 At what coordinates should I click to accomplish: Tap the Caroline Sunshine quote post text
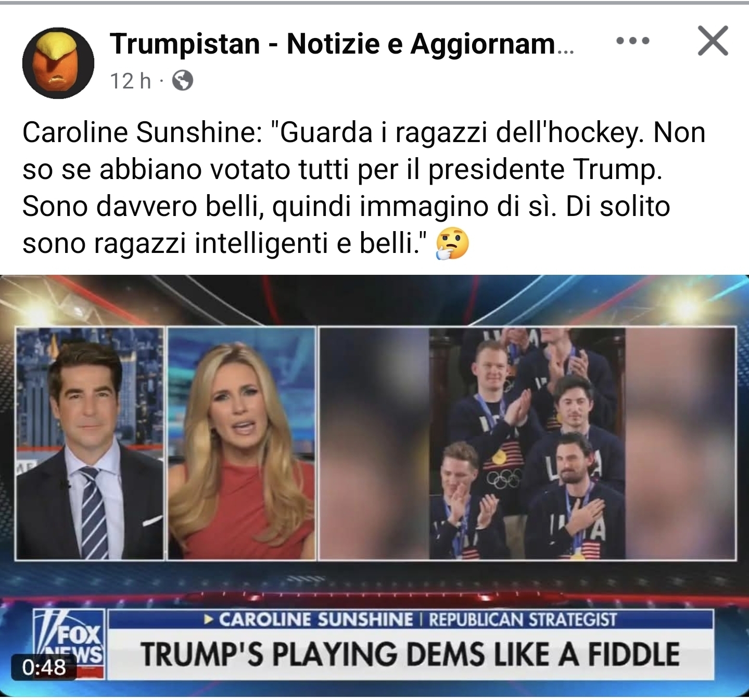364,187
